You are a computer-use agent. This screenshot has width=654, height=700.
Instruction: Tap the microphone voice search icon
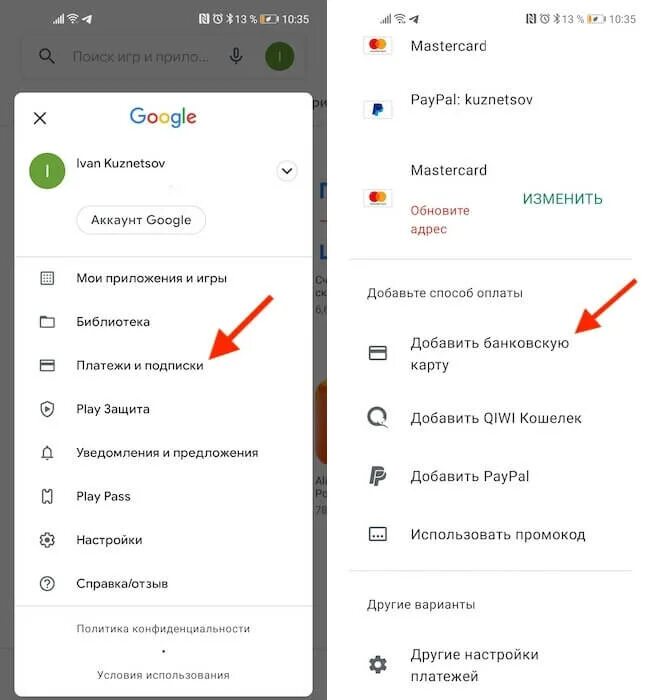point(236,56)
